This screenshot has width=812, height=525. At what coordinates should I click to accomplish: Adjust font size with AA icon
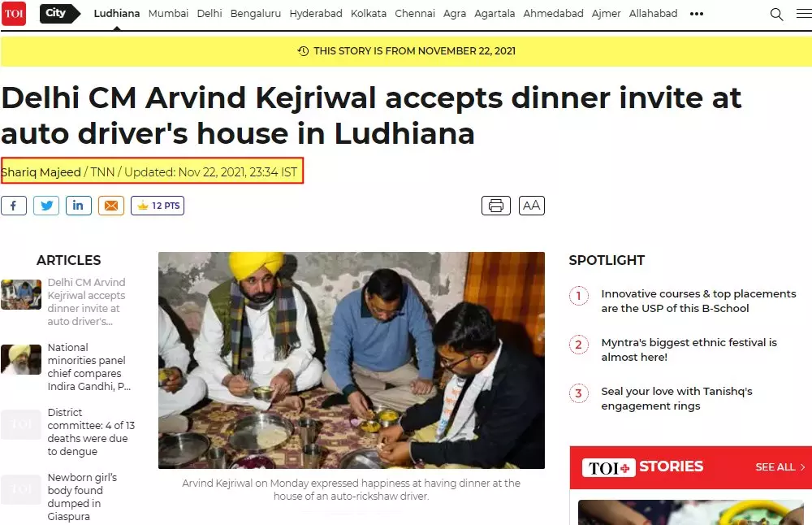(531, 206)
